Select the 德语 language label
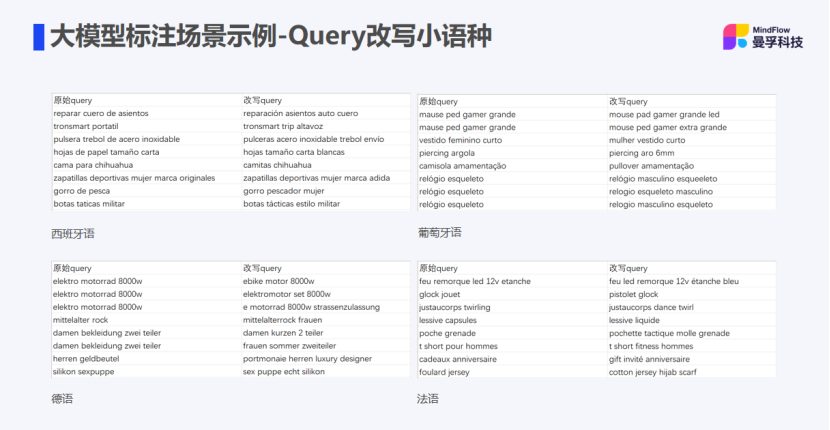The height and width of the screenshot is (430, 830). point(62,399)
